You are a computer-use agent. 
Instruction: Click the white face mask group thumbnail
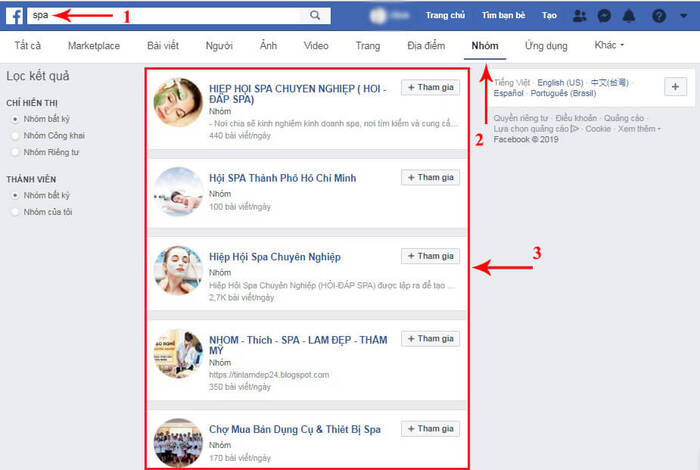click(178, 270)
